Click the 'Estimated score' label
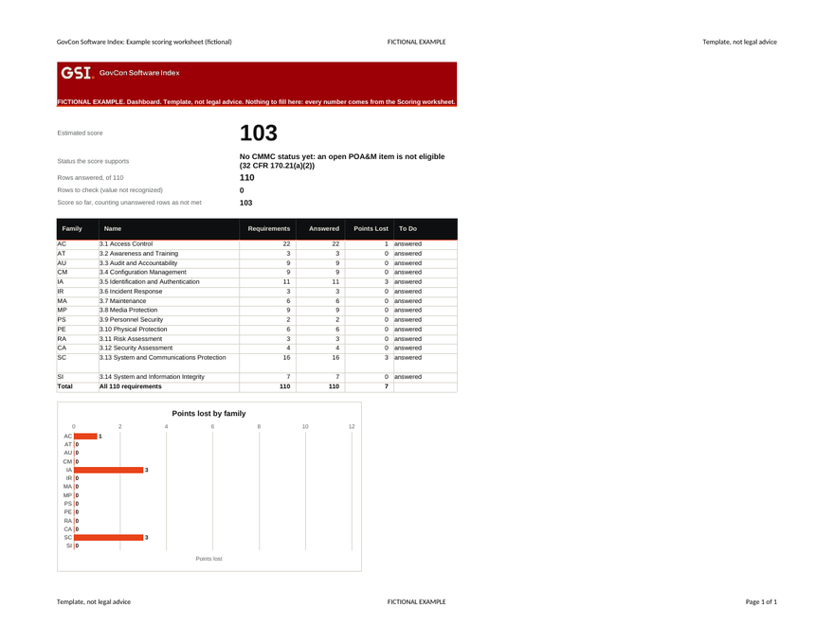 (x=80, y=133)
